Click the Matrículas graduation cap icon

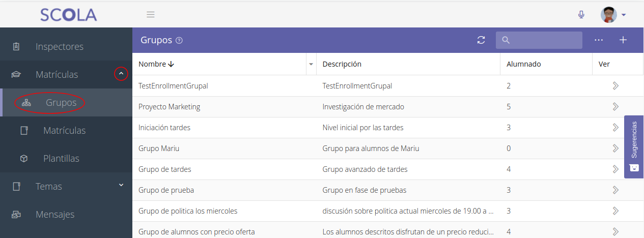[x=16, y=75]
